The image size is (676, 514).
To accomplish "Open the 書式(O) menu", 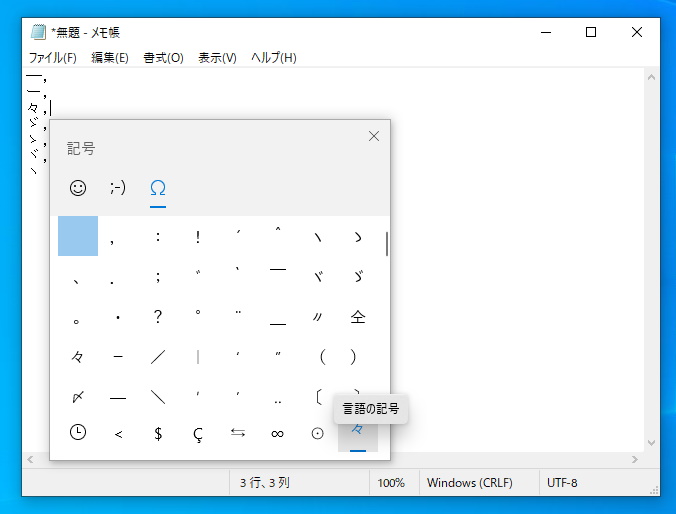I will click(163, 57).
